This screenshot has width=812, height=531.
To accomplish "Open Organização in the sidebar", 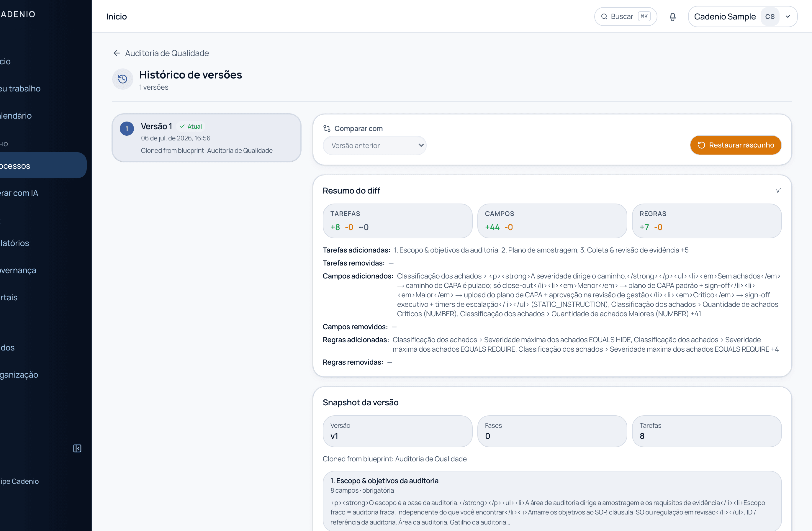I will click(x=19, y=375).
